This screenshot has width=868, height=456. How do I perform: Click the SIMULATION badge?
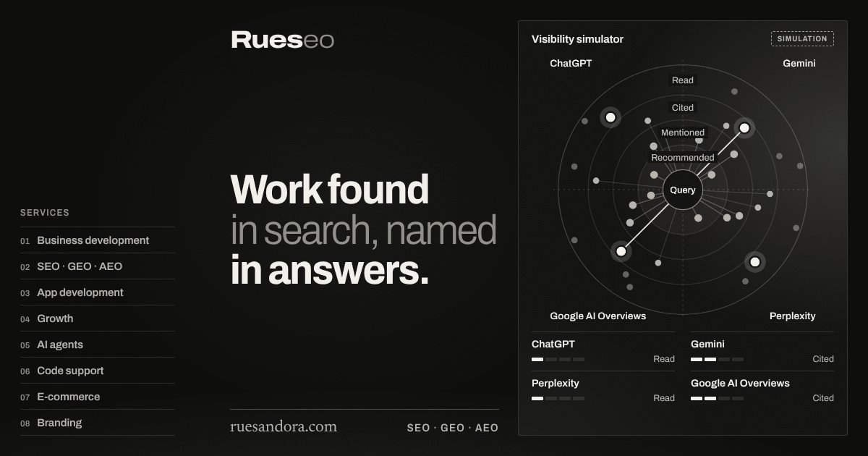pyautogui.click(x=802, y=39)
